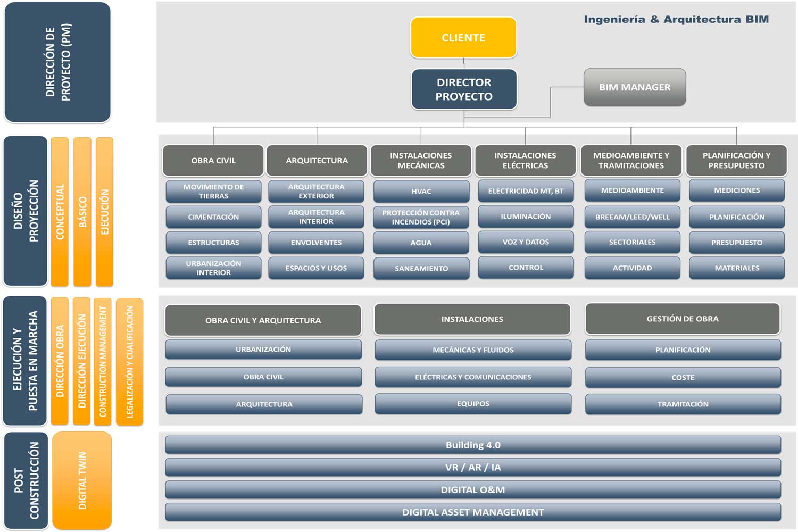Click PROTECCIÓN CONTRA INCENDIOS (PCI)
Screen dimensions: 798x532
(x=421, y=217)
